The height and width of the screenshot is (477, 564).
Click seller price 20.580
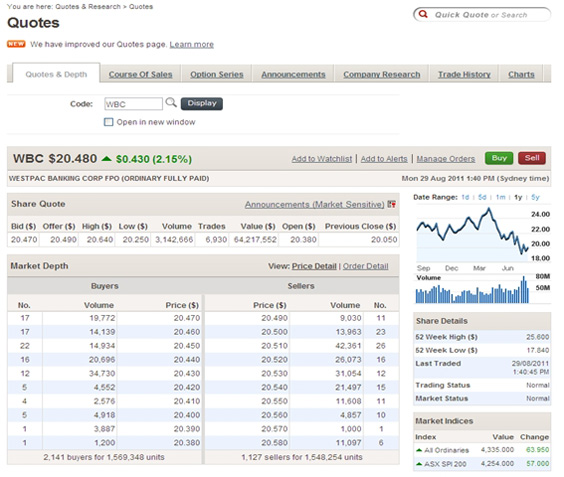(x=274, y=443)
